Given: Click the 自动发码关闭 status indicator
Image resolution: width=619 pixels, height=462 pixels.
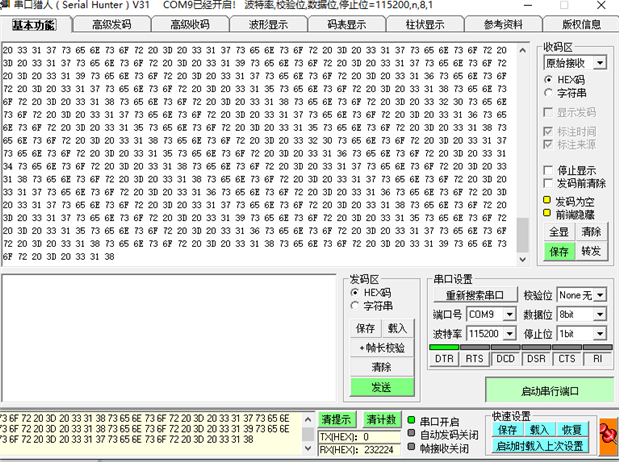Looking at the screenshot, I should click(x=411, y=434).
